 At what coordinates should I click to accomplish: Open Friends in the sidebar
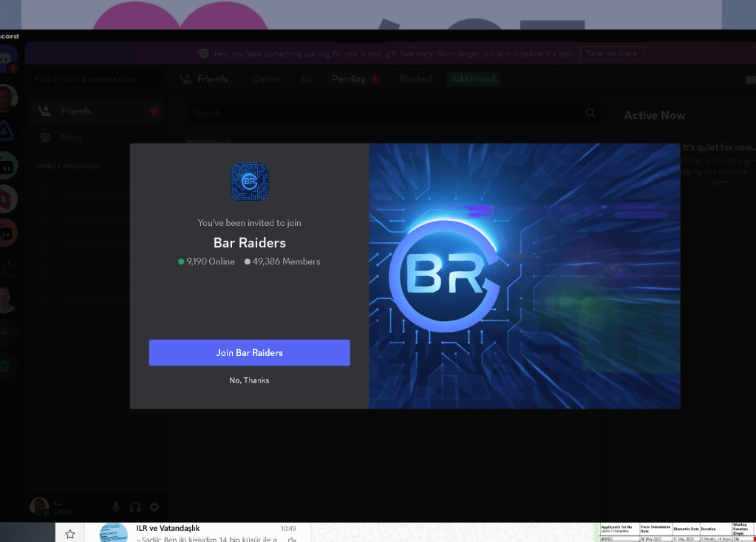point(96,112)
